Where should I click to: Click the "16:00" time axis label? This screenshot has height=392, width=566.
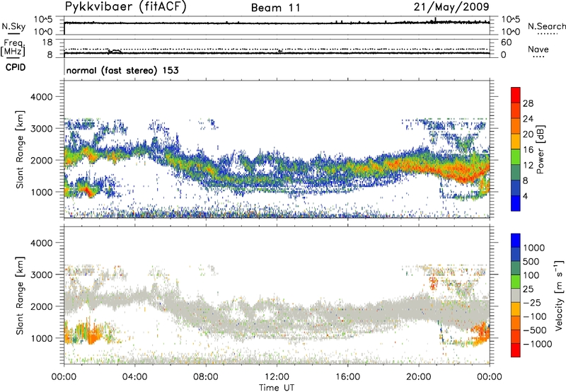(x=347, y=377)
